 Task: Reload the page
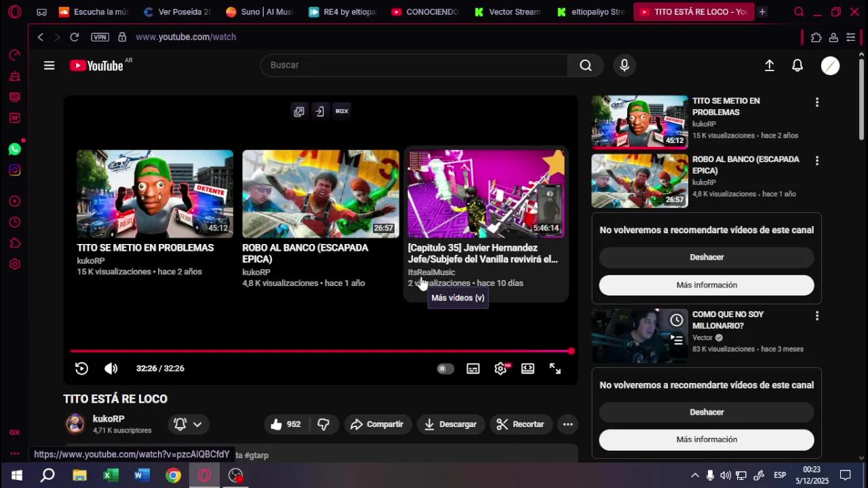click(74, 37)
